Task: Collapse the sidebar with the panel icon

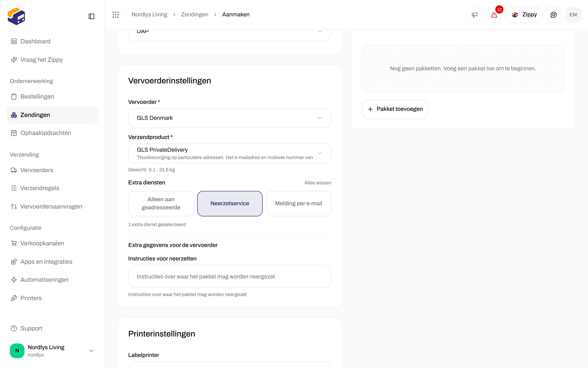Action: pos(91,16)
